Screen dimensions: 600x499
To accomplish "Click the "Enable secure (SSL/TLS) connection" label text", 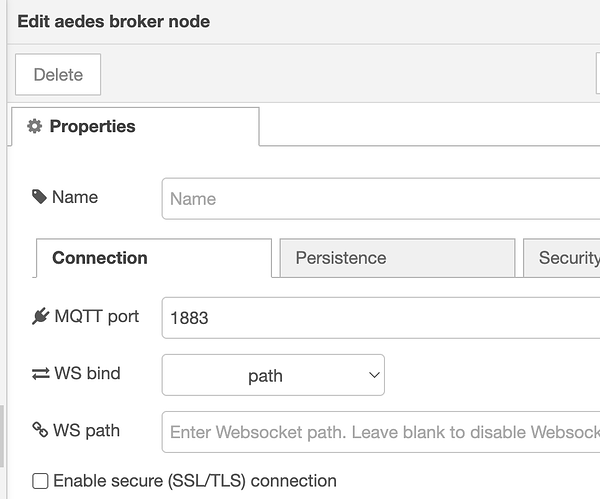I will (195, 481).
